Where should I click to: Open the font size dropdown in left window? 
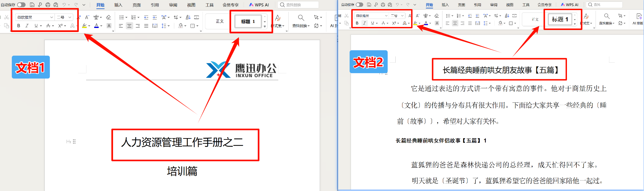(70, 17)
